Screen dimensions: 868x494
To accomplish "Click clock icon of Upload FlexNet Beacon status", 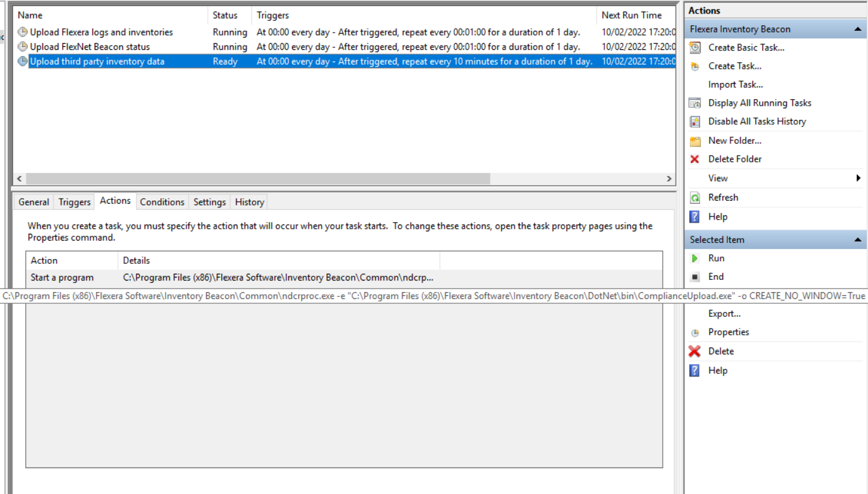I will tap(23, 47).
